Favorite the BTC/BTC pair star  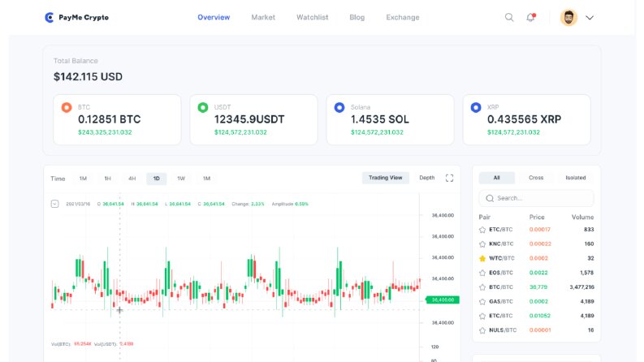(x=482, y=287)
